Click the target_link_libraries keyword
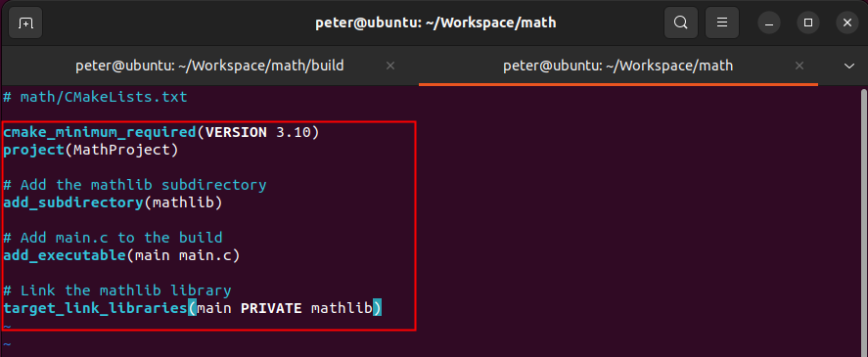This screenshot has width=868, height=357. click(95, 308)
